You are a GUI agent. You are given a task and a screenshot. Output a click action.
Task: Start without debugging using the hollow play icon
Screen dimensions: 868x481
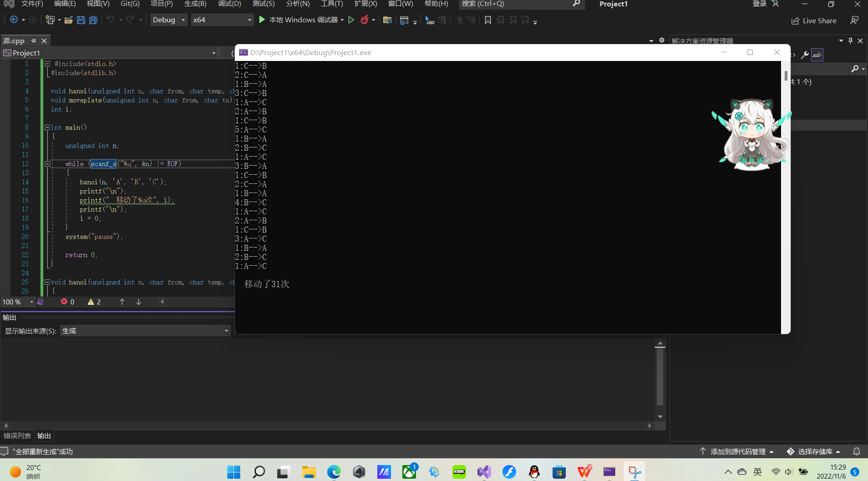pyautogui.click(x=351, y=20)
